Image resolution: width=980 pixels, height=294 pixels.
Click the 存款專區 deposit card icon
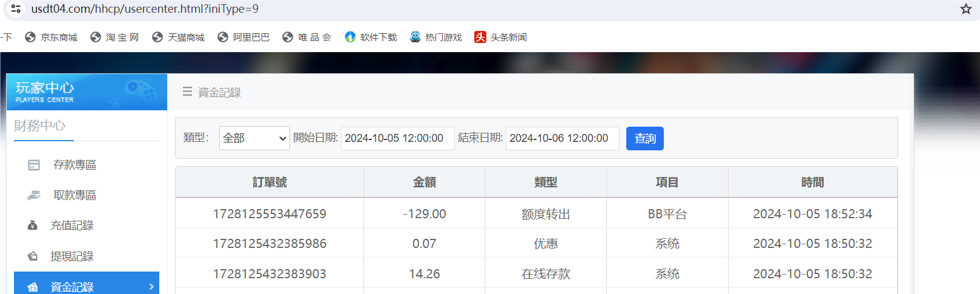(34, 165)
